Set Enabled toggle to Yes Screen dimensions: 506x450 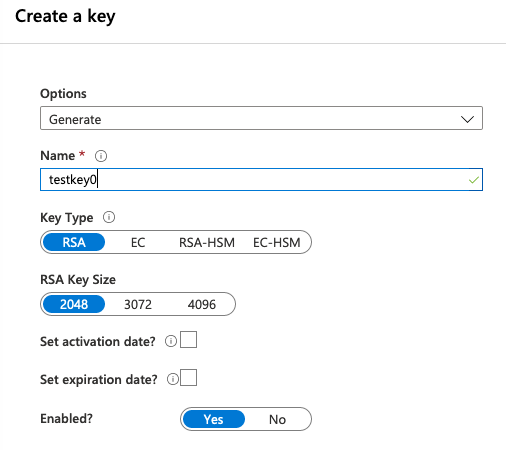pos(214,419)
